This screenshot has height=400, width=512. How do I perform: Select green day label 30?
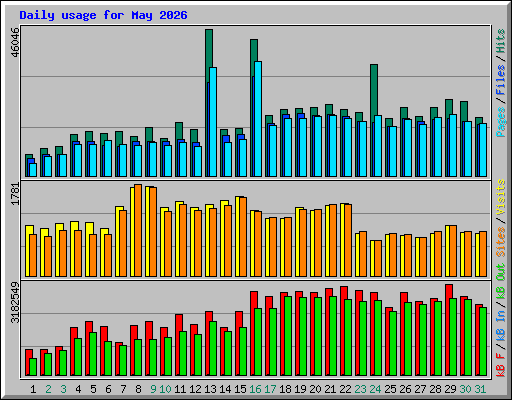click(465, 389)
